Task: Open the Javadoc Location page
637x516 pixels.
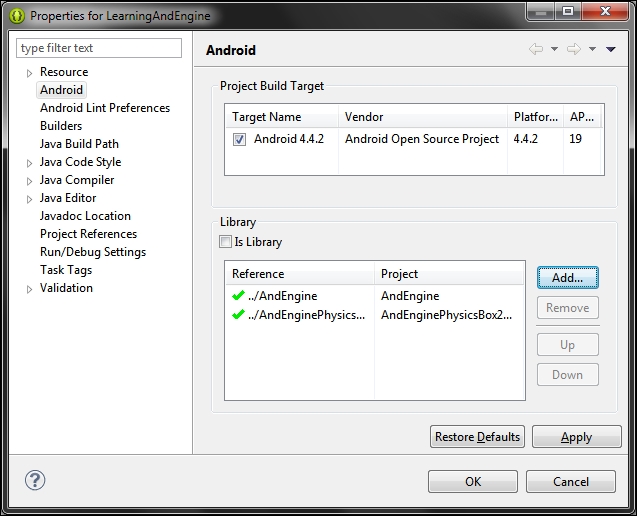Action: (85, 216)
